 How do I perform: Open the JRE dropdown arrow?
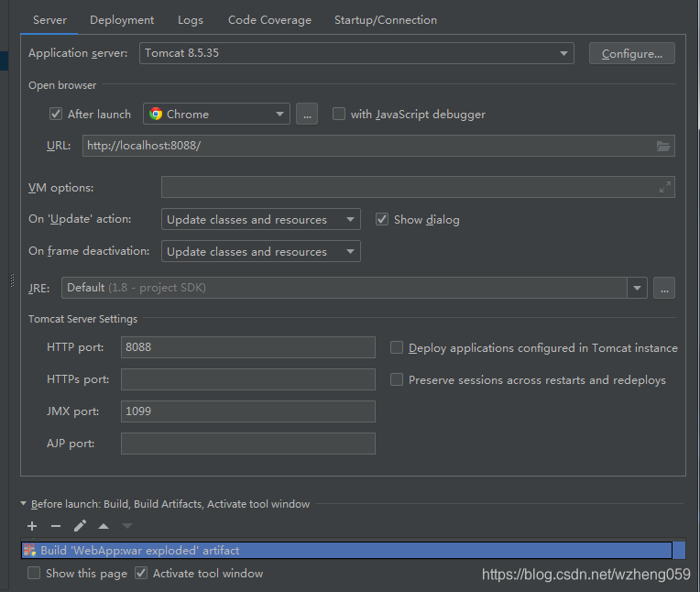637,288
